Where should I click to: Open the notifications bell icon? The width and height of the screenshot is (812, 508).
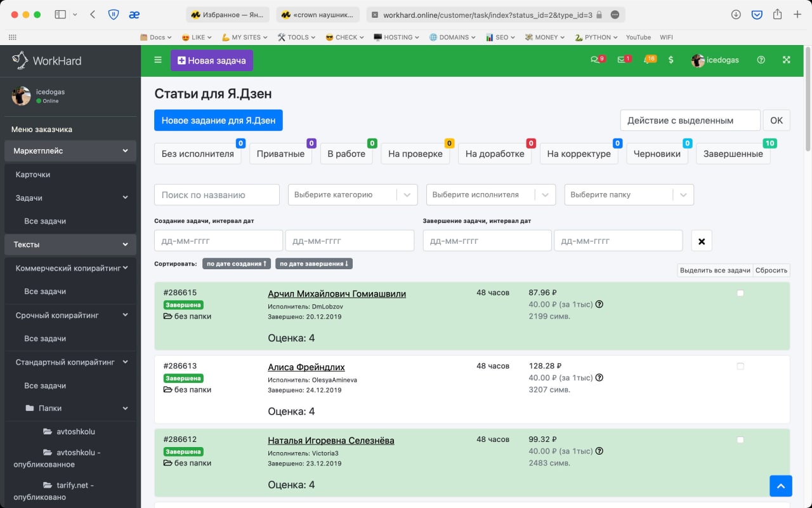click(x=647, y=60)
